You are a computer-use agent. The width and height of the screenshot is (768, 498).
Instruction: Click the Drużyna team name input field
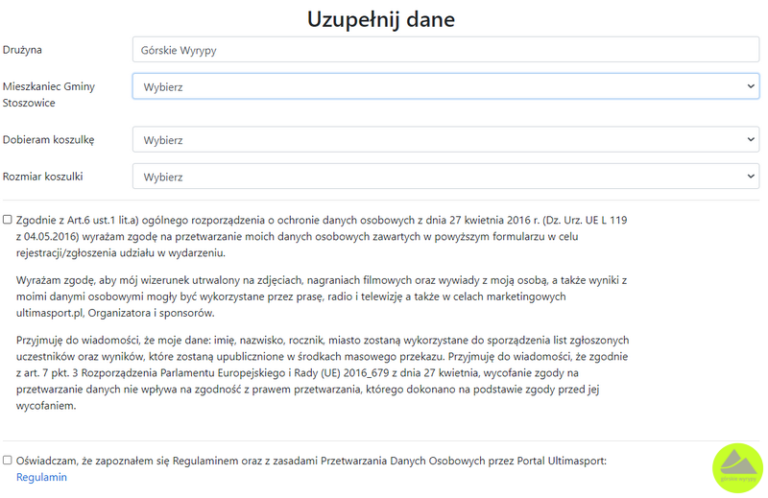(x=445, y=50)
